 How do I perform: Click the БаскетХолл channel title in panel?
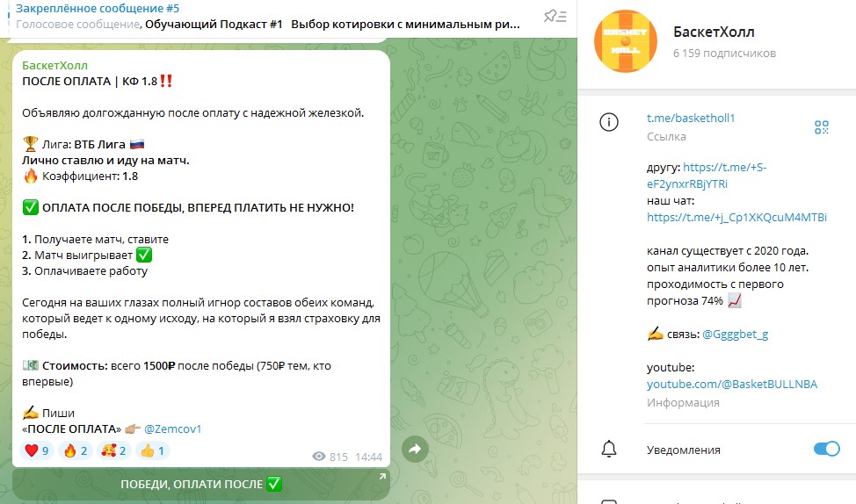pyautogui.click(x=714, y=32)
